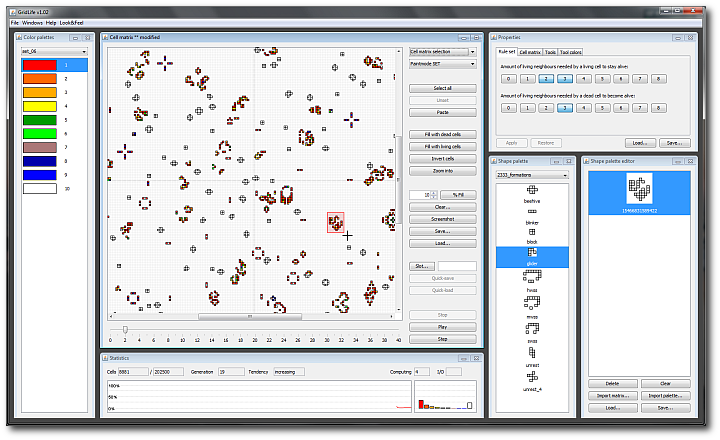Click the shape thumbnail in palette editor
This screenshot has width=720, height=440.
[636, 188]
